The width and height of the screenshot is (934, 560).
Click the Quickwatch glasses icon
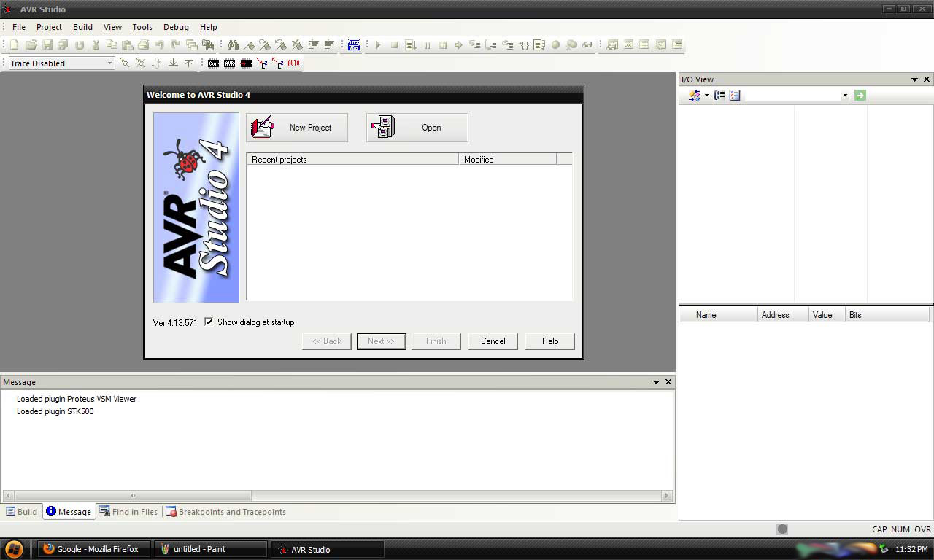tap(587, 45)
